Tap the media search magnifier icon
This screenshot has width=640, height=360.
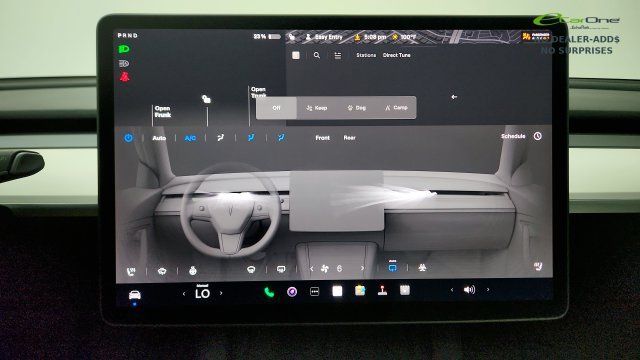[317, 55]
